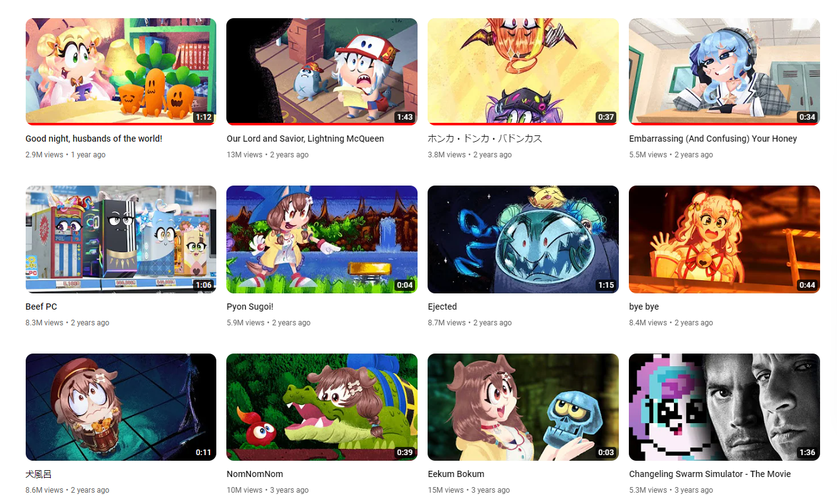Screen dimensions: 837x504
Task: Open 'Changeling Swarm Simulator - The Movie' thumbnail
Action: coord(724,407)
